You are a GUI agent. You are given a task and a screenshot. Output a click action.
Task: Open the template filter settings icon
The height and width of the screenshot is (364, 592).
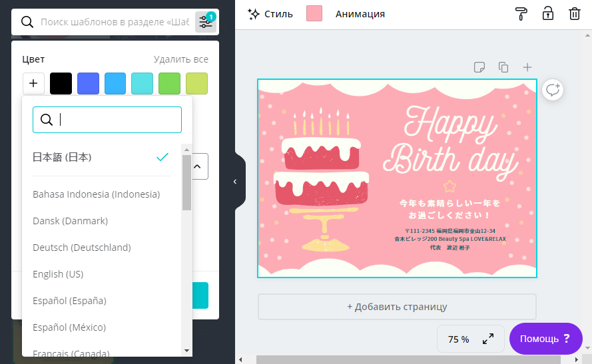pyautogui.click(x=205, y=22)
